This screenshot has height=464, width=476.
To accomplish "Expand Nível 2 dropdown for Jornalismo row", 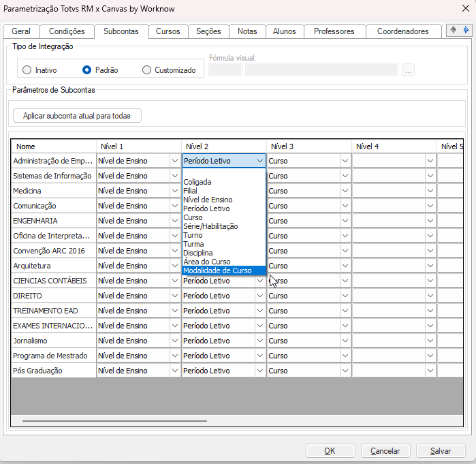I will tap(259, 341).
